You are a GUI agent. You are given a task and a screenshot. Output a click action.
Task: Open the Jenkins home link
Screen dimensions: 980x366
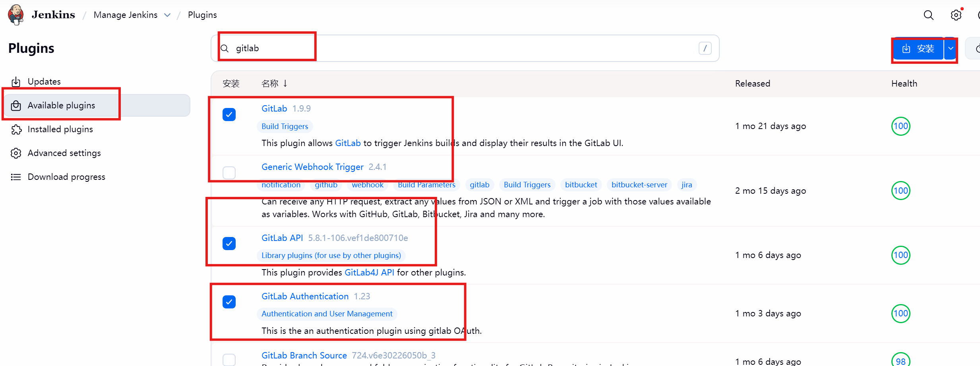point(53,15)
